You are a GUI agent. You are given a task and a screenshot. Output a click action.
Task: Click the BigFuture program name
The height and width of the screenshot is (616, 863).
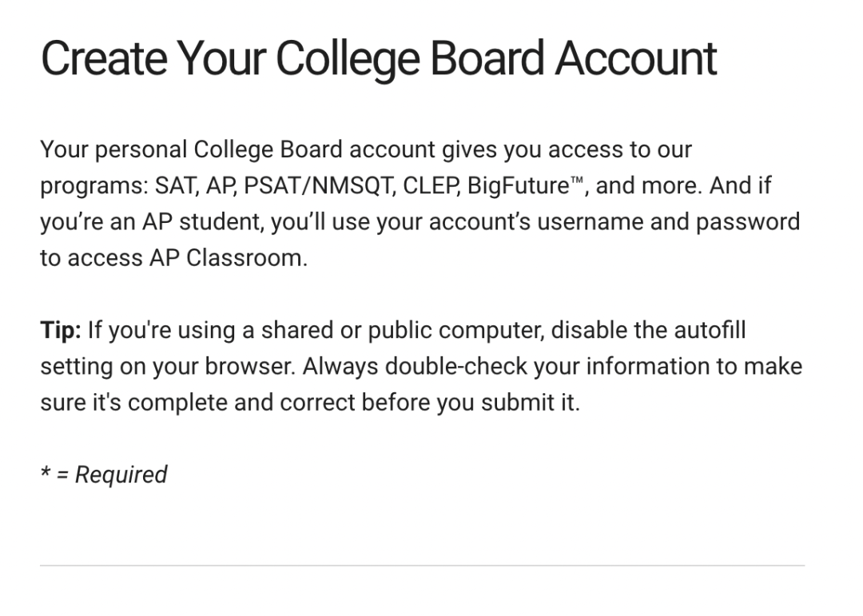point(518,186)
